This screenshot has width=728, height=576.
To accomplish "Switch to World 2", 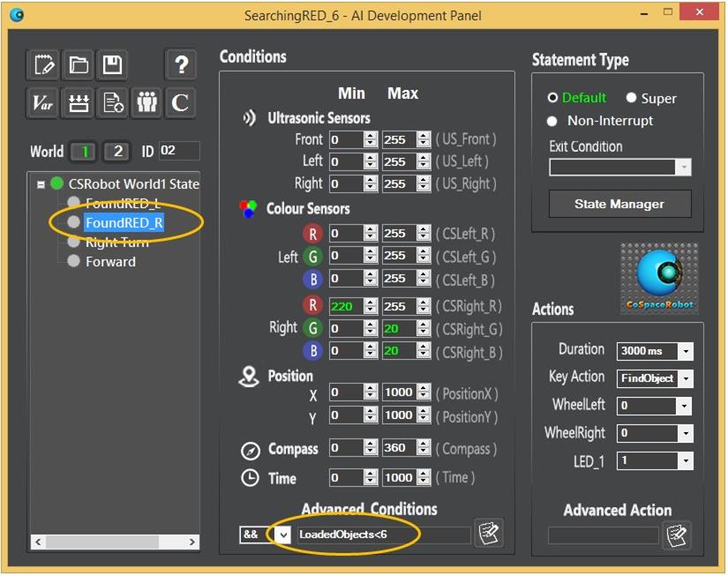I will point(117,152).
